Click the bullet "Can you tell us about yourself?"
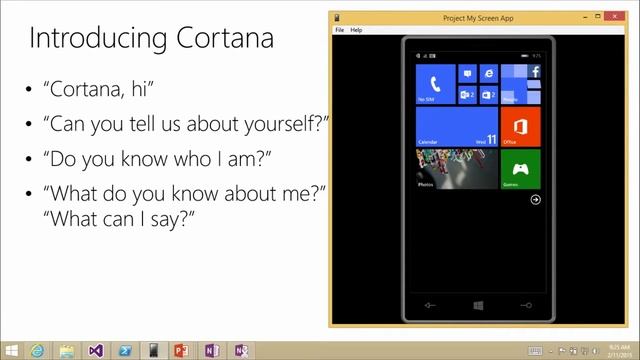Image resolution: width=640 pixels, height=360 pixels. click(186, 124)
